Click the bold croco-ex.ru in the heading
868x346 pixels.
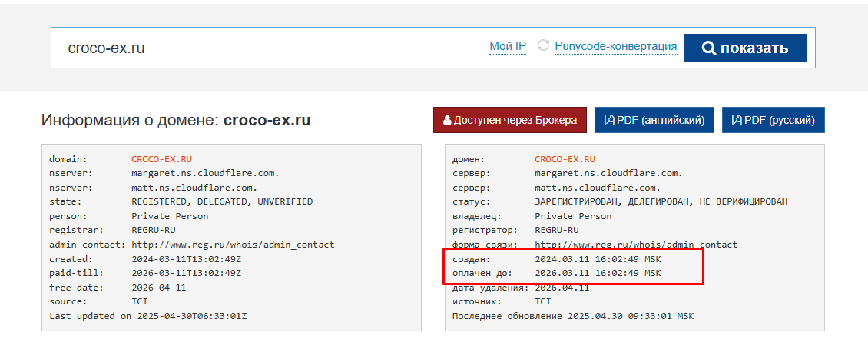(x=267, y=121)
